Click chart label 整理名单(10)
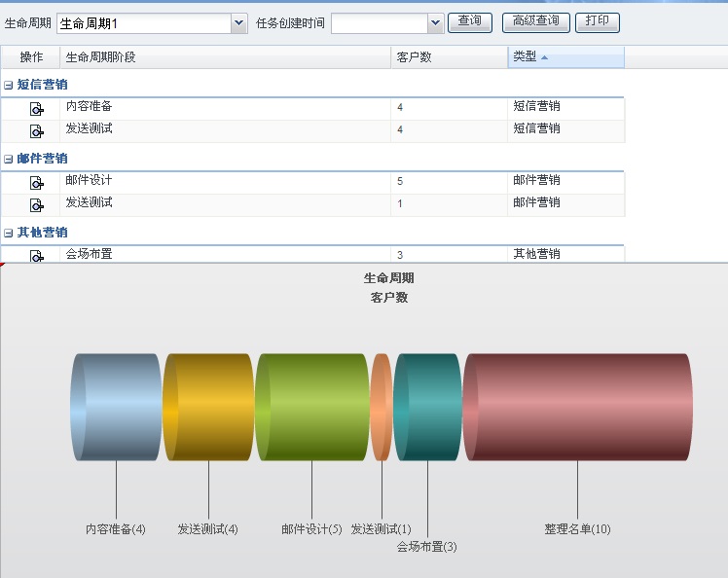728x578 pixels. [577, 528]
